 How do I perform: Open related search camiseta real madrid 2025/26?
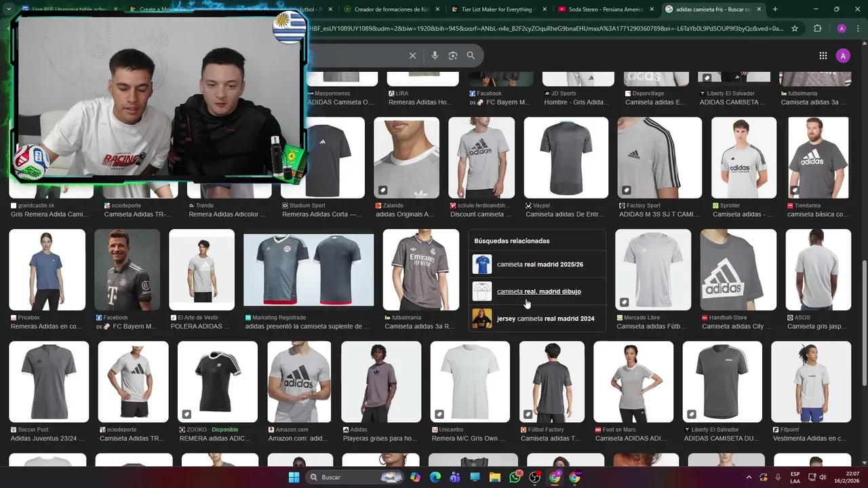click(537, 264)
